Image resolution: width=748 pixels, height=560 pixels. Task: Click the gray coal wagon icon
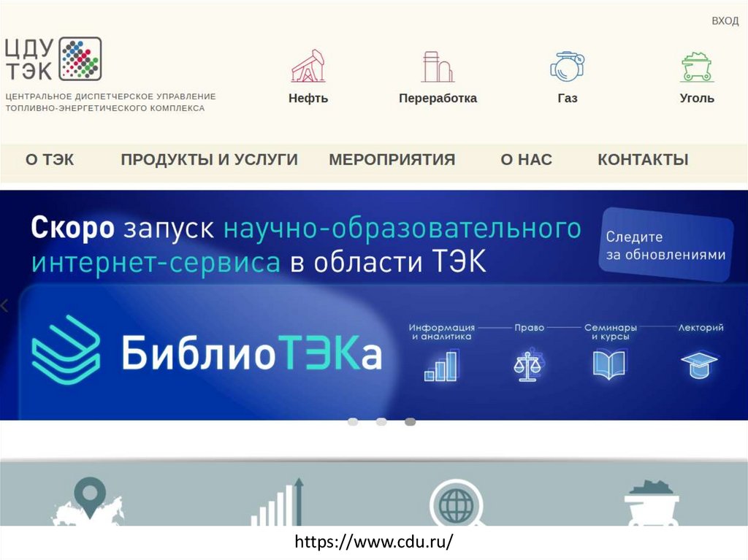[652, 503]
